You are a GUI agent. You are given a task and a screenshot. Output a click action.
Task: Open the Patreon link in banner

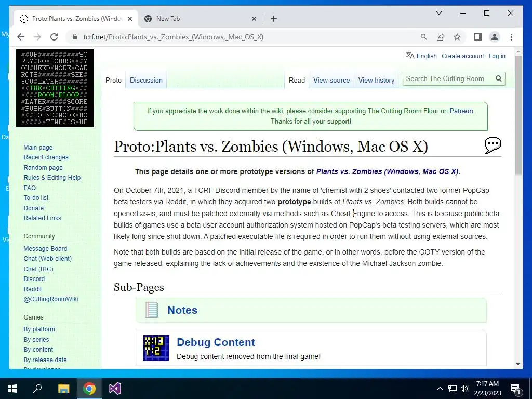pos(461,111)
